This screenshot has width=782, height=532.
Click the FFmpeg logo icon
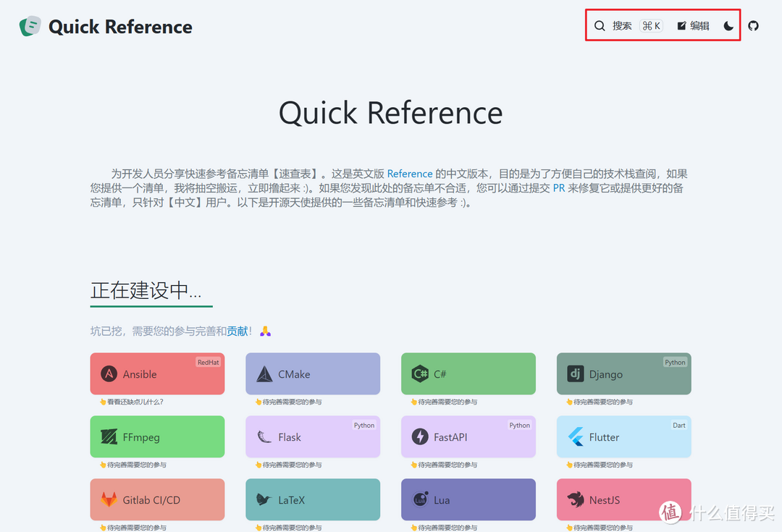tap(109, 436)
